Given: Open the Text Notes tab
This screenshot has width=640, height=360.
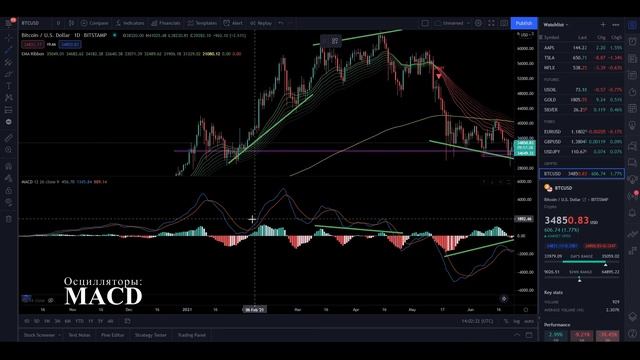Looking at the screenshot, I should pyautogui.click(x=79, y=335).
